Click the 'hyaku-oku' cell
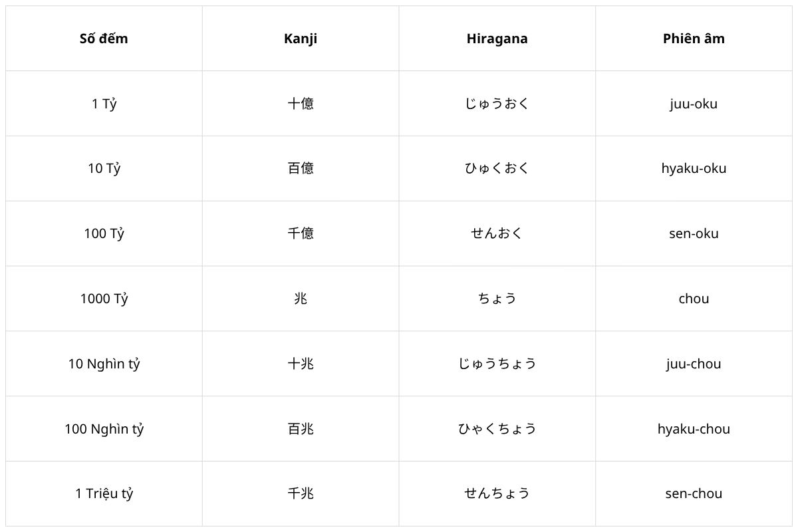 [x=694, y=169]
